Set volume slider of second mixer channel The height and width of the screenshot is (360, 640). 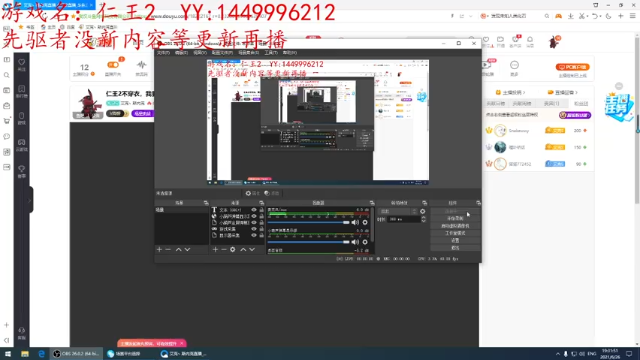309,242
